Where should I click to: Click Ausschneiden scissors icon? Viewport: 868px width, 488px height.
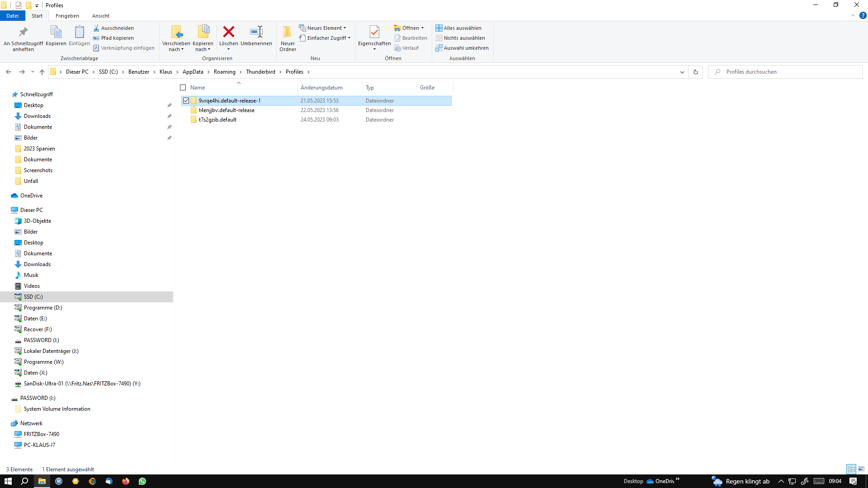(96, 28)
